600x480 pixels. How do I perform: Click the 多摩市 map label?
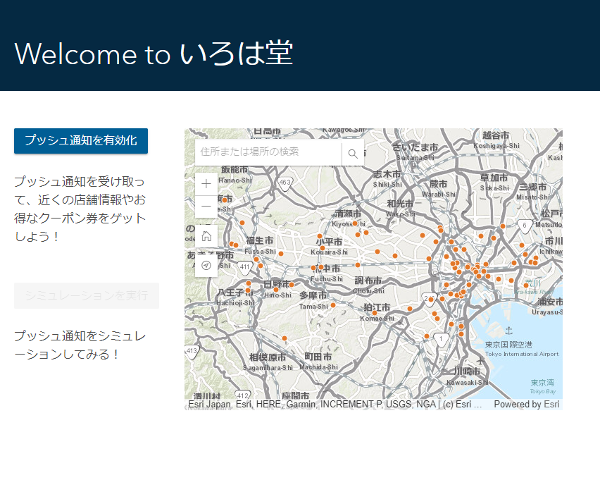[313, 296]
